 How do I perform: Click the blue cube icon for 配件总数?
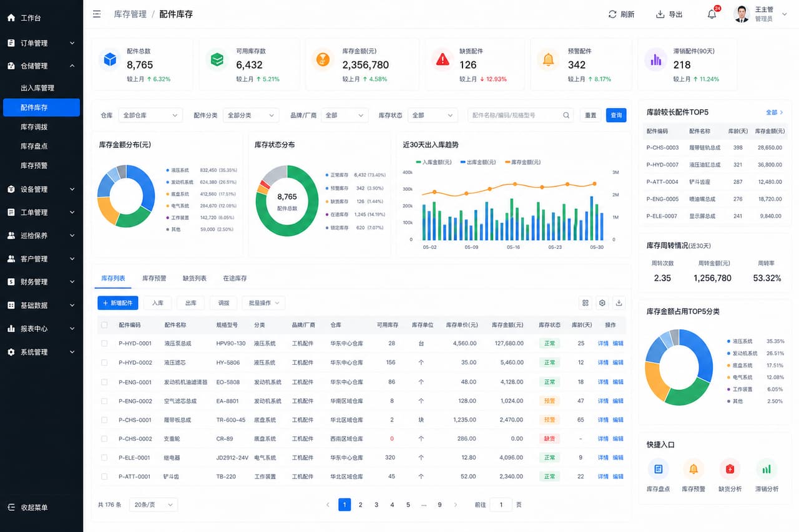click(x=110, y=59)
